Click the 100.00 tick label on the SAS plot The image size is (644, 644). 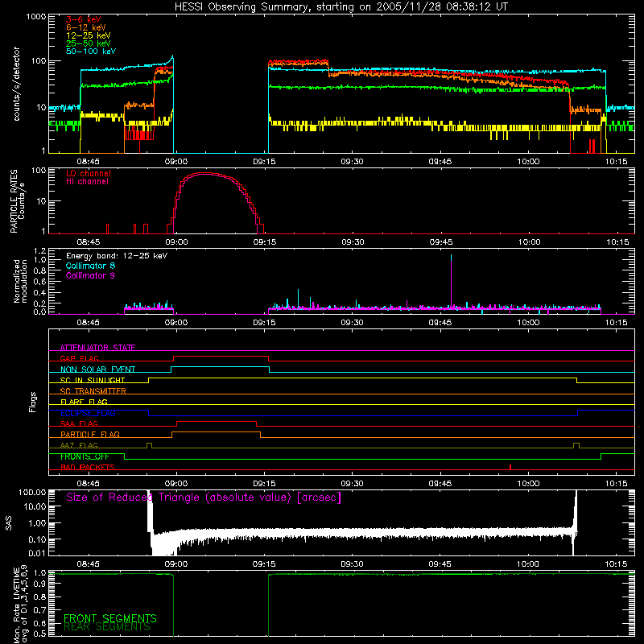click(32, 492)
